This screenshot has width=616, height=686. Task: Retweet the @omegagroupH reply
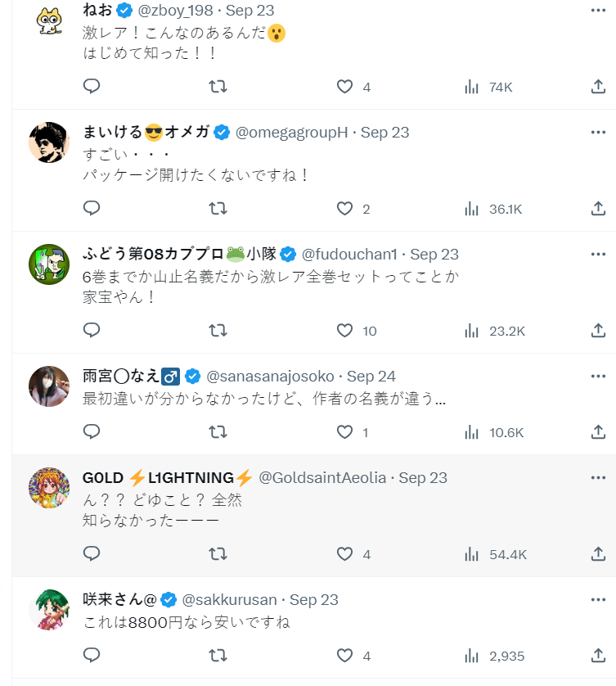tap(218, 208)
